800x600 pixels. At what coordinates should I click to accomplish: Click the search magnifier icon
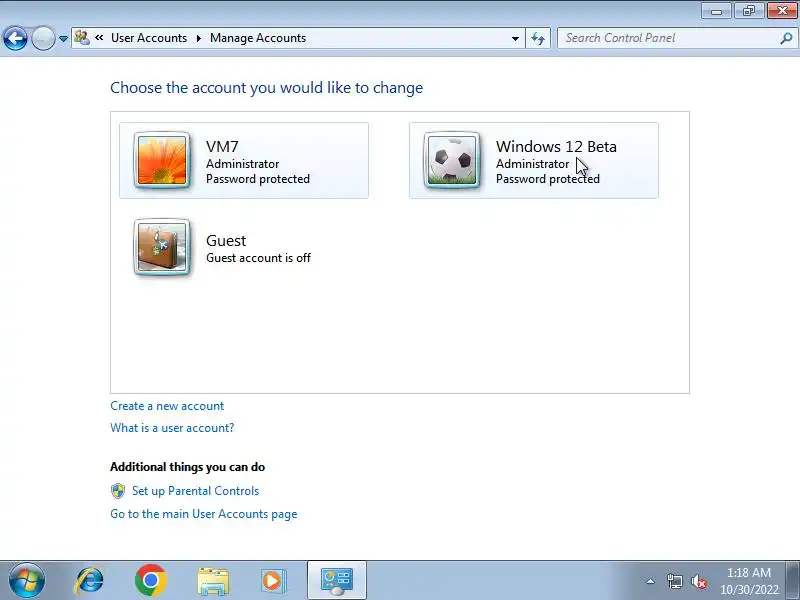tap(786, 38)
